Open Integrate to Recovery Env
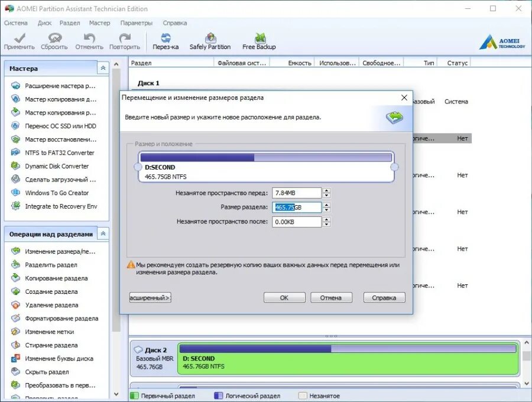Screen dimensions: 532x402 54,206
